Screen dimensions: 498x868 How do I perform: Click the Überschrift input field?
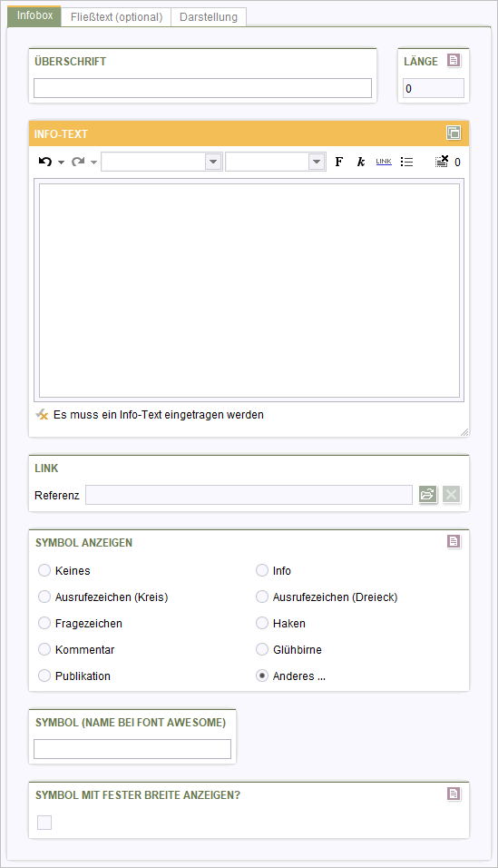202,88
